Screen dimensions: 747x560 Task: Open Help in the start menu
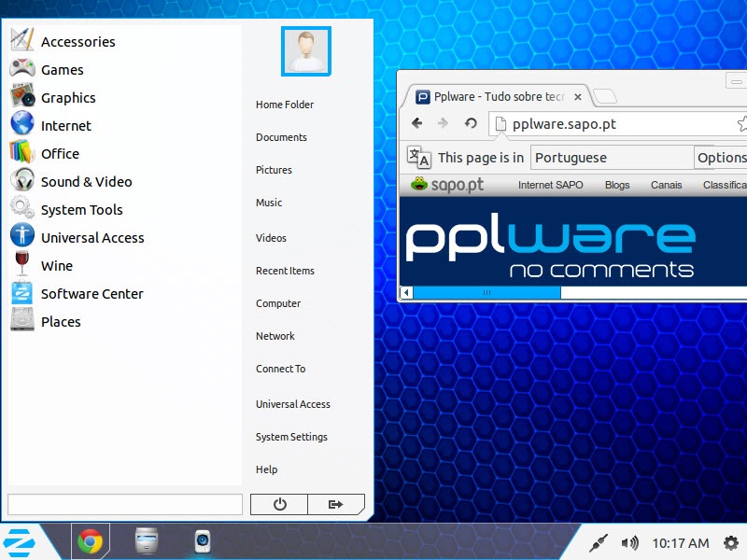tap(266, 469)
